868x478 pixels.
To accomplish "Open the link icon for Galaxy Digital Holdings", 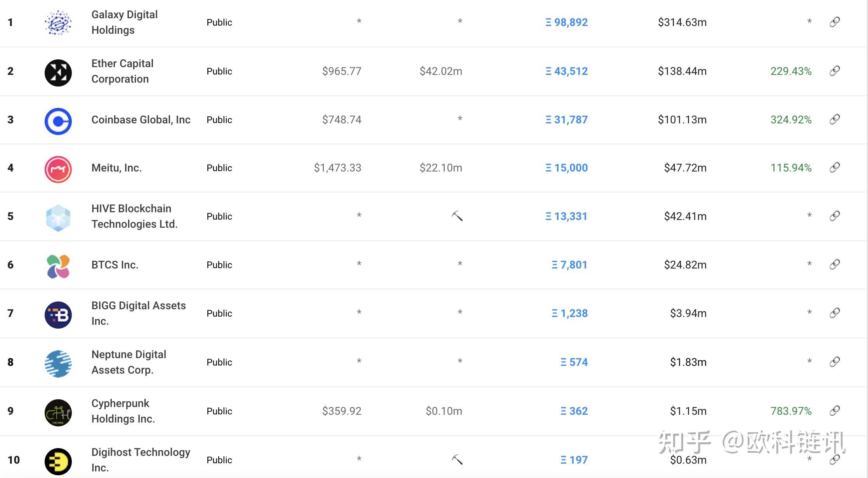I will 835,22.
